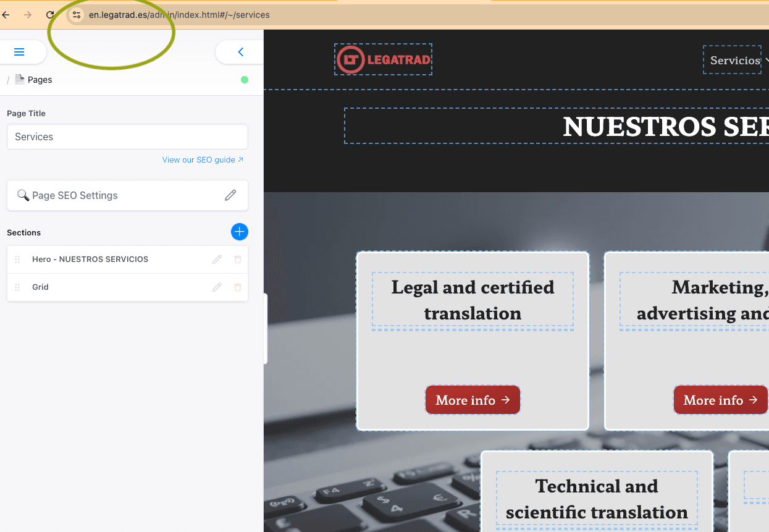
Task: Expand the Servicios navigation dropdown
Action: coord(735,60)
